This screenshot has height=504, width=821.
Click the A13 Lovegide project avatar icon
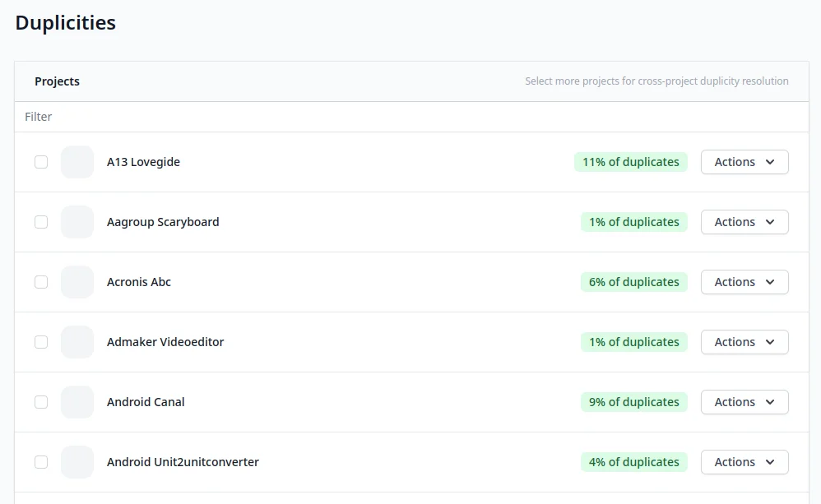coord(77,162)
